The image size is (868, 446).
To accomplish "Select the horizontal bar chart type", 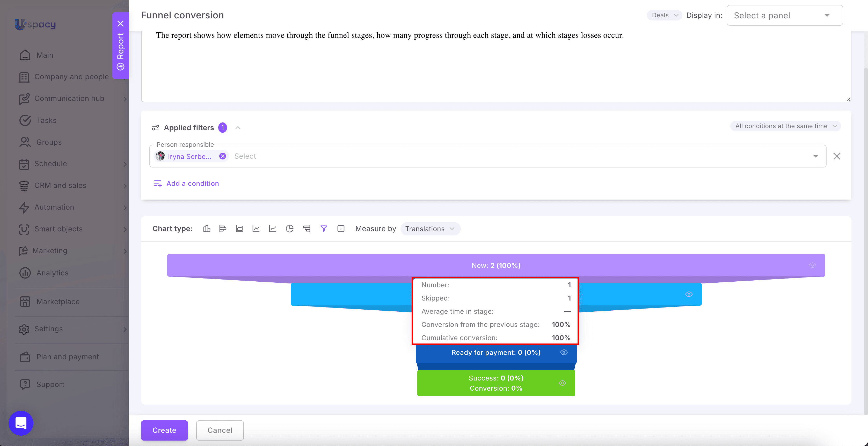I will point(223,229).
